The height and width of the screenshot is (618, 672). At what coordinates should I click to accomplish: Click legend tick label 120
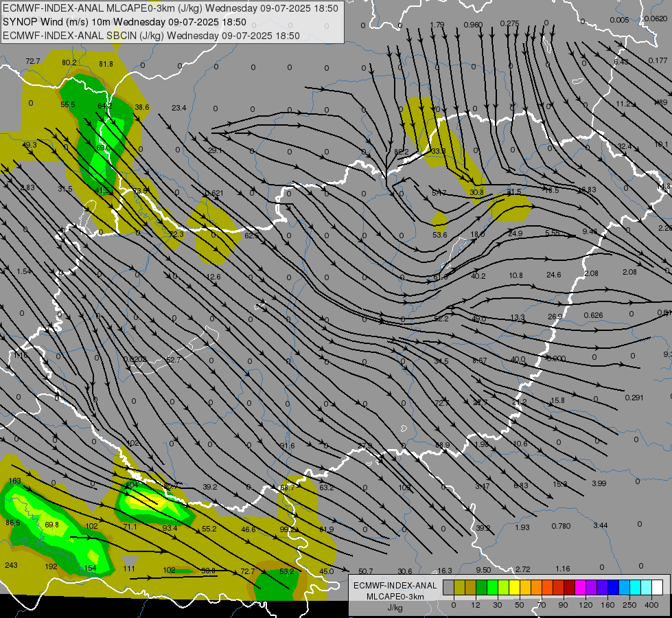(586, 605)
